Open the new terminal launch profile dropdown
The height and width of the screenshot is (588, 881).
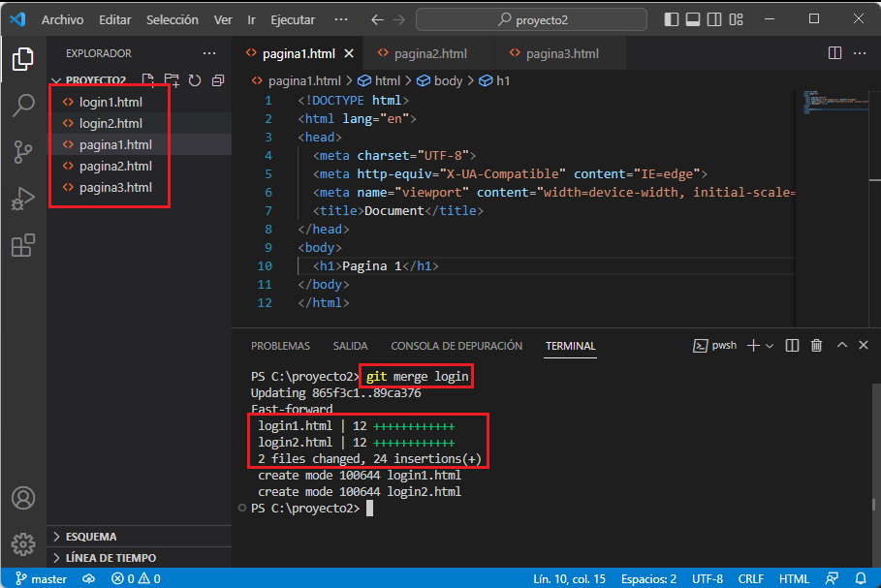770,346
